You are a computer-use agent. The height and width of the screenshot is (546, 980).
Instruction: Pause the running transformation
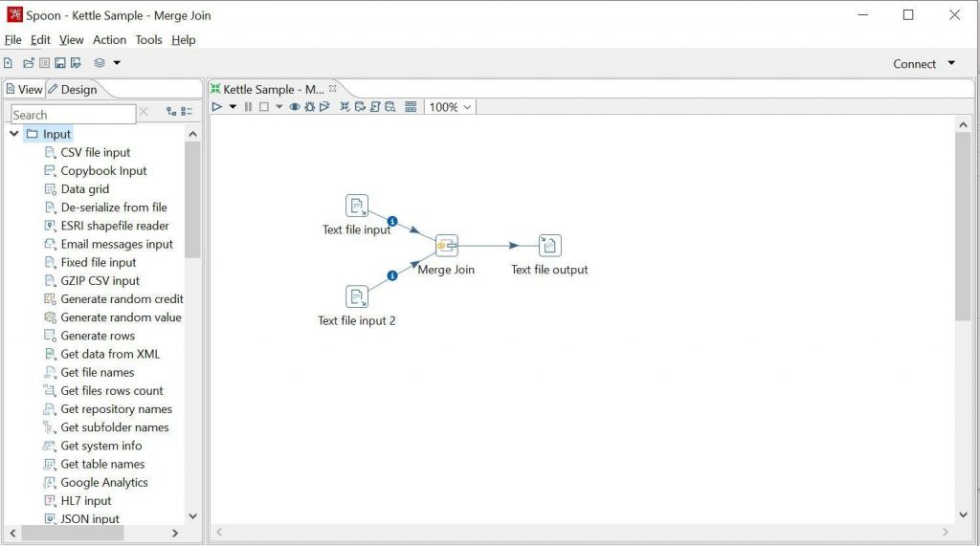click(x=248, y=107)
